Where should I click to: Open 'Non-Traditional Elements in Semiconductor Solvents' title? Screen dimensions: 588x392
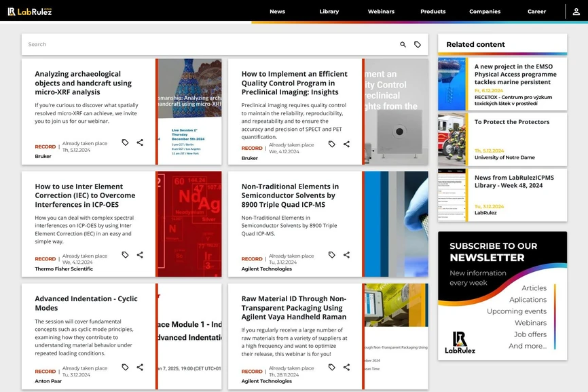coord(290,195)
